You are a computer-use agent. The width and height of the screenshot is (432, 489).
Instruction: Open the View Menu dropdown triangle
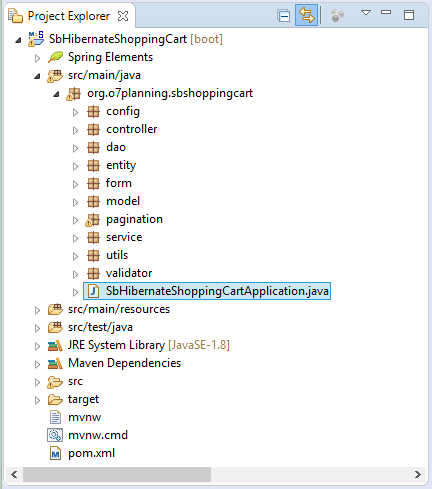point(366,13)
